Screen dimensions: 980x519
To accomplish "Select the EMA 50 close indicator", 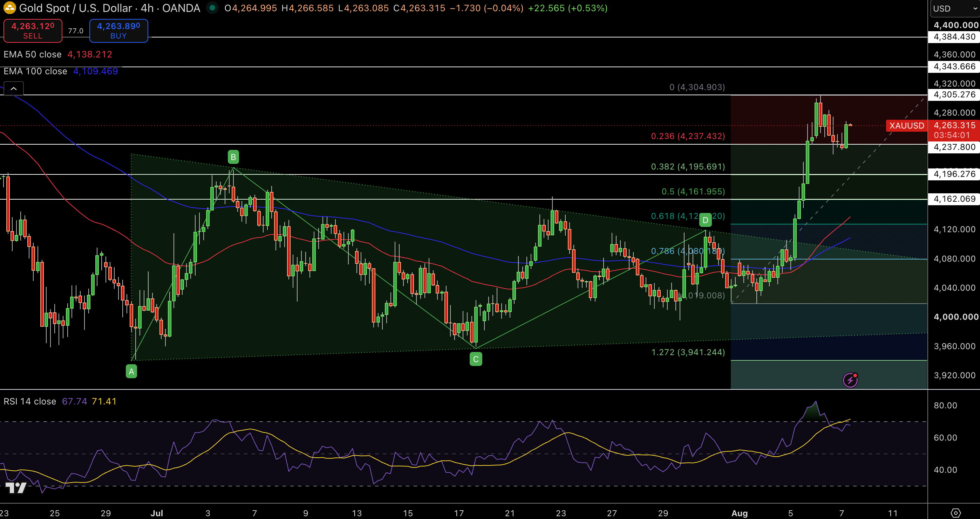I will (x=32, y=54).
